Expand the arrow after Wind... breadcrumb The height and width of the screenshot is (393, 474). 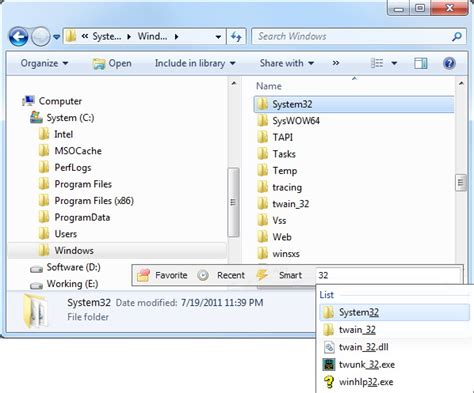pos(176,37)
